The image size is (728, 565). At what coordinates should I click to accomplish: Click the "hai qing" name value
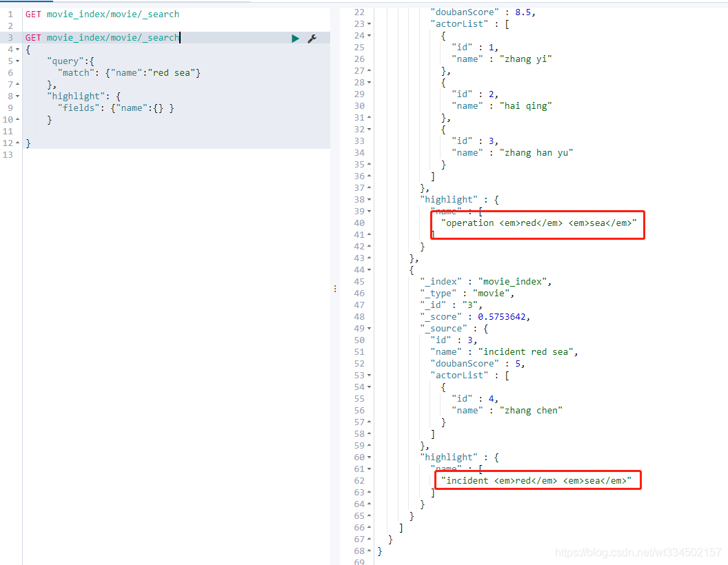[x=525, y=105]
